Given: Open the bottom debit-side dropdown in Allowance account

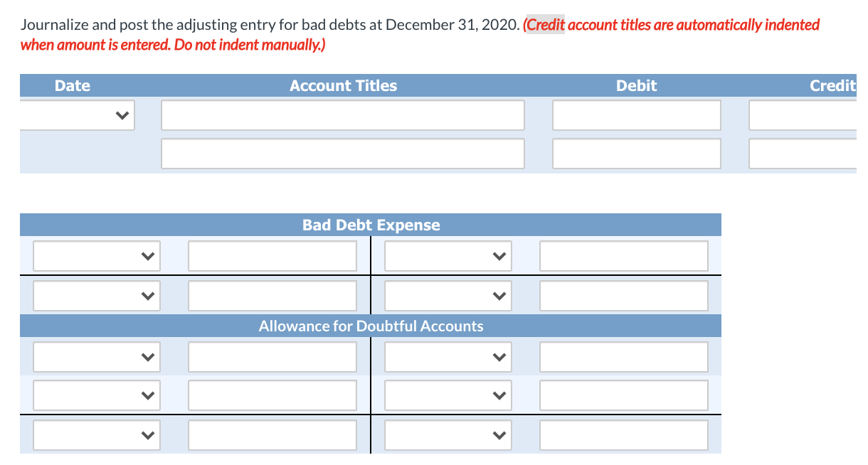Looking at the screenshot, I should click(x=96, y=434).
